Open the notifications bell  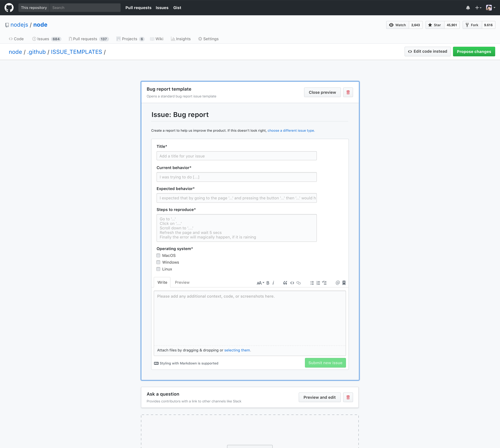click(x=468, y=8)
